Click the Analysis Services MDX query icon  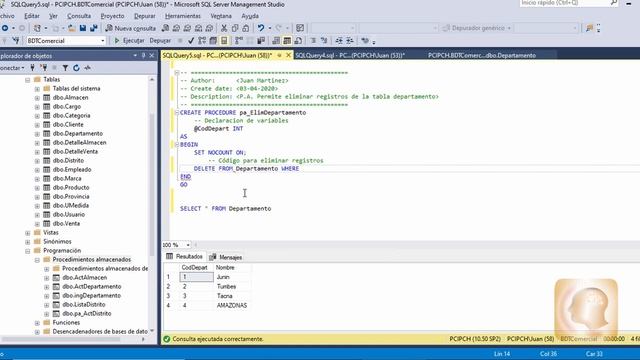pyautogui.click(x=176, y=28)
